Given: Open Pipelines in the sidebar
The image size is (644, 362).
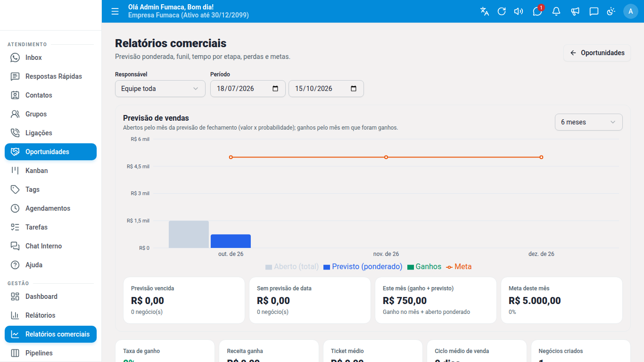Looking at the screenshot, I should point(51,353).
